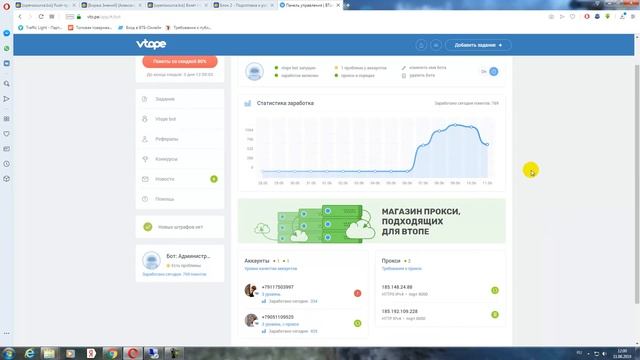Open the Конкурсы menu item

pos(180,159)
